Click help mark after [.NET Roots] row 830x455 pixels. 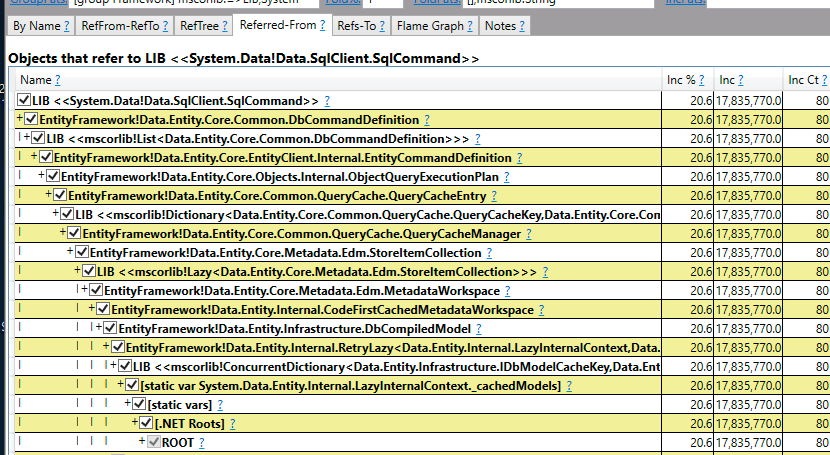click(x=232, y=424)
